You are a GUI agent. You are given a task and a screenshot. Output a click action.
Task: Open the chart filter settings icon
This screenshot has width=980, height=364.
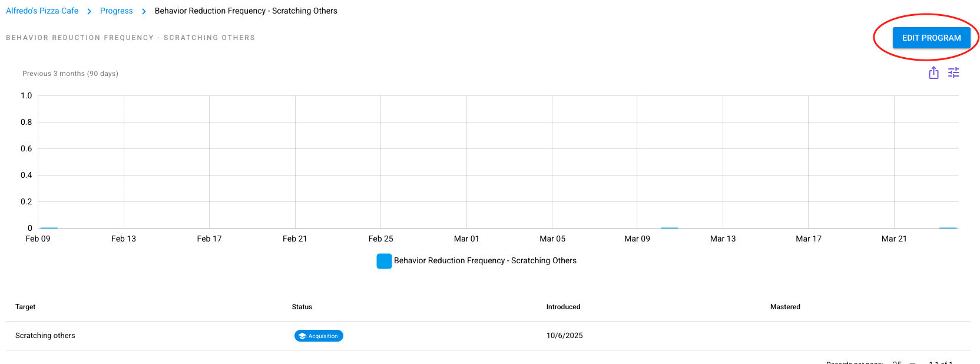pos(953,73)
